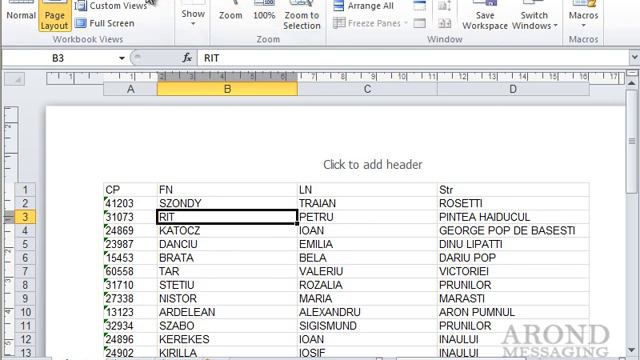Select cell containing ARDELEAN
Screen dimensions: 640x360
point(227,312)
